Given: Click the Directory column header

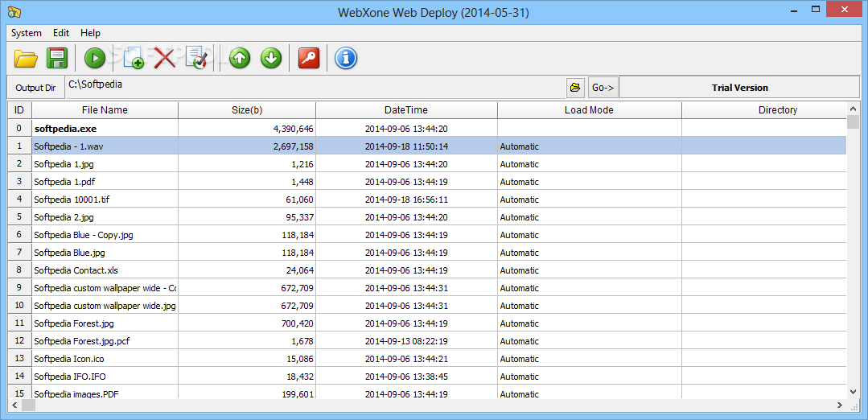Looking at the screenshot, I should pos(764,110).
